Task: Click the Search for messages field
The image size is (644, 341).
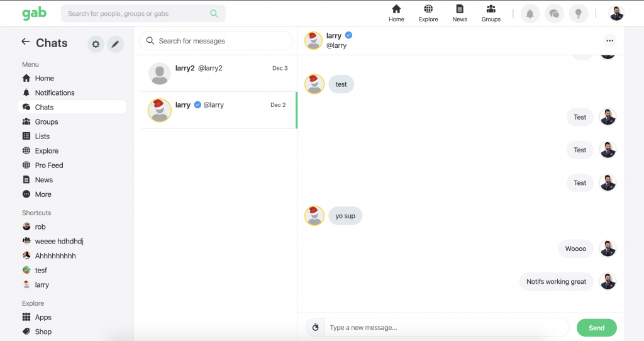Action: [216, 41]
